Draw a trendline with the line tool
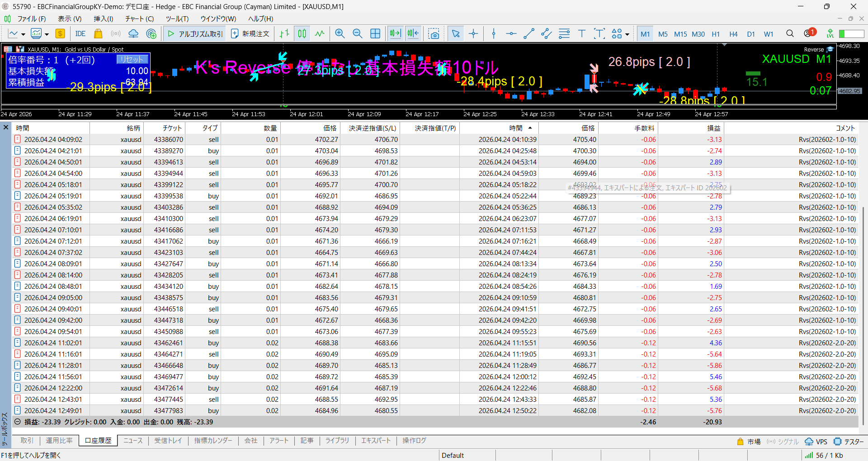Screen dimensions: 868x461 tap(528, 34)
